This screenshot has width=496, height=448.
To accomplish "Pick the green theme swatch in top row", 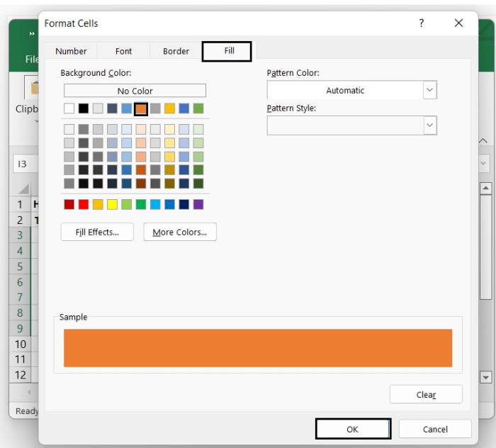I will (198, 108).
